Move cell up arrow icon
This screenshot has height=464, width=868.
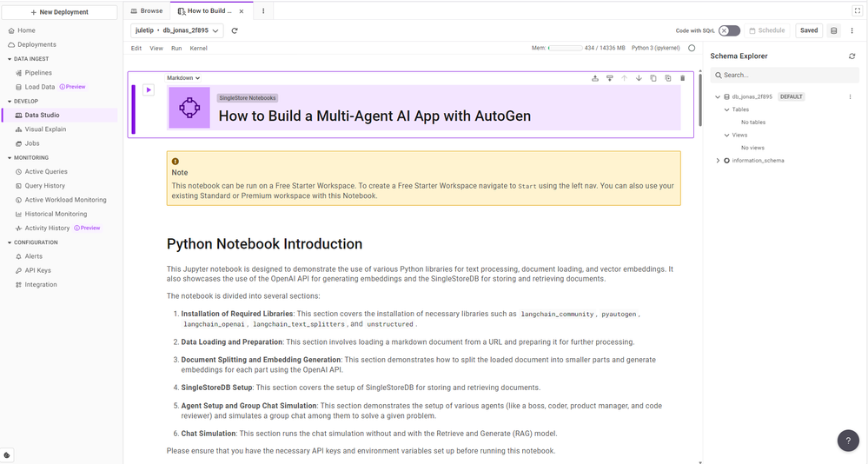point(624,78)
